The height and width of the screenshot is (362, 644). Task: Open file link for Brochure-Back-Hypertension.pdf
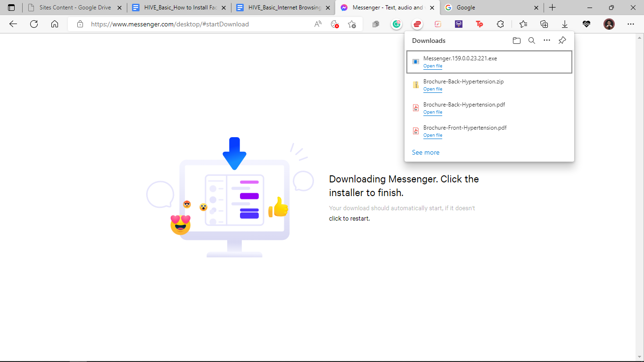[433, 112]
